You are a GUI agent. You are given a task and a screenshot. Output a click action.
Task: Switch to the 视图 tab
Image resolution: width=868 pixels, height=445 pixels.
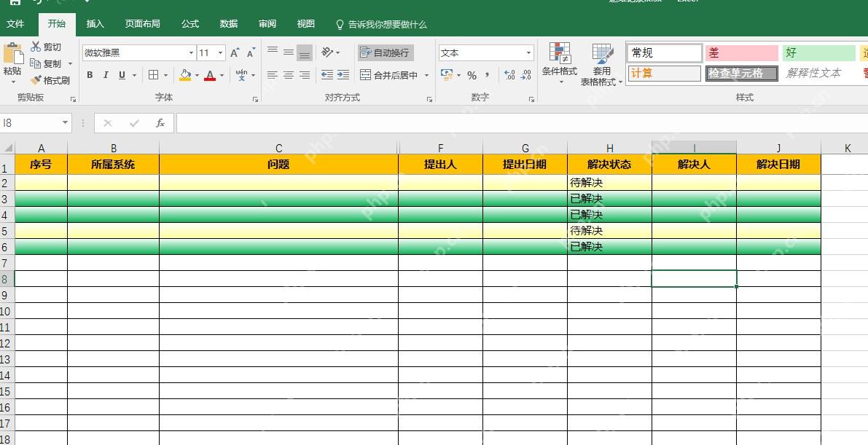coord(305,24)
